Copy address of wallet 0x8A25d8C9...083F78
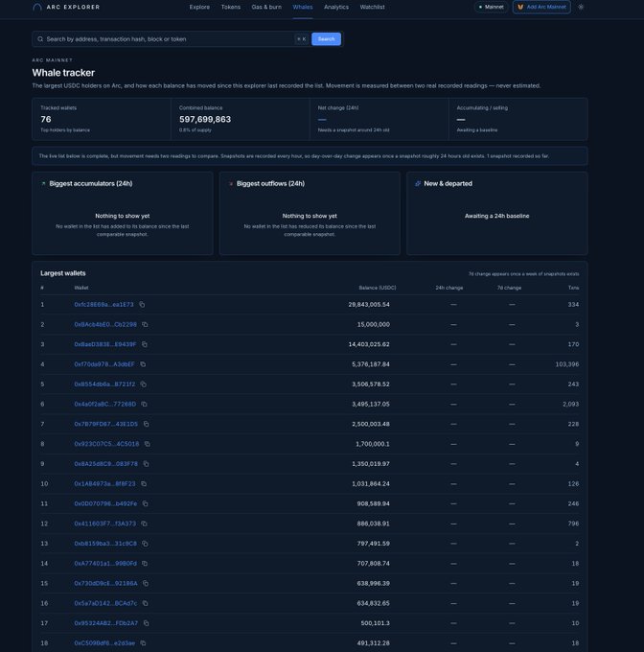The image size is (644, 652). [146, 464]
